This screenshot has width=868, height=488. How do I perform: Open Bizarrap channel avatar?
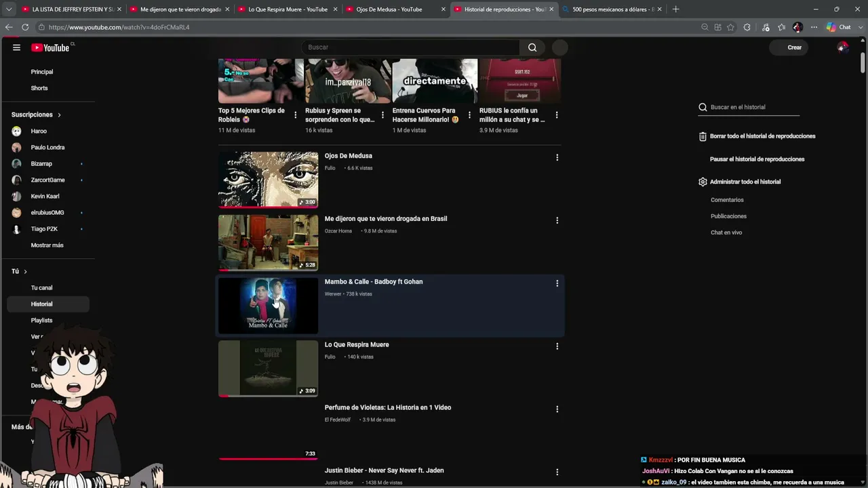(x=16, y=163)
